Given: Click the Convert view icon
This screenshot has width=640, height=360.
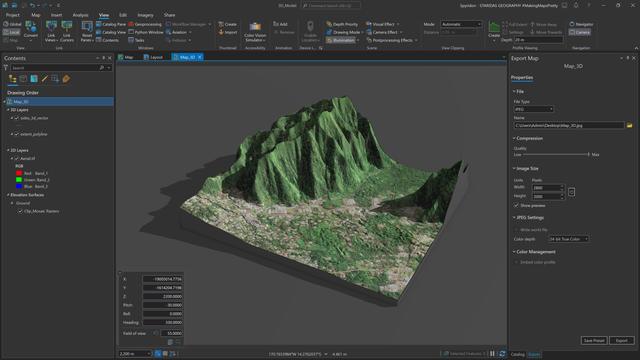Looking at the screenshot, I should point(31,27).
